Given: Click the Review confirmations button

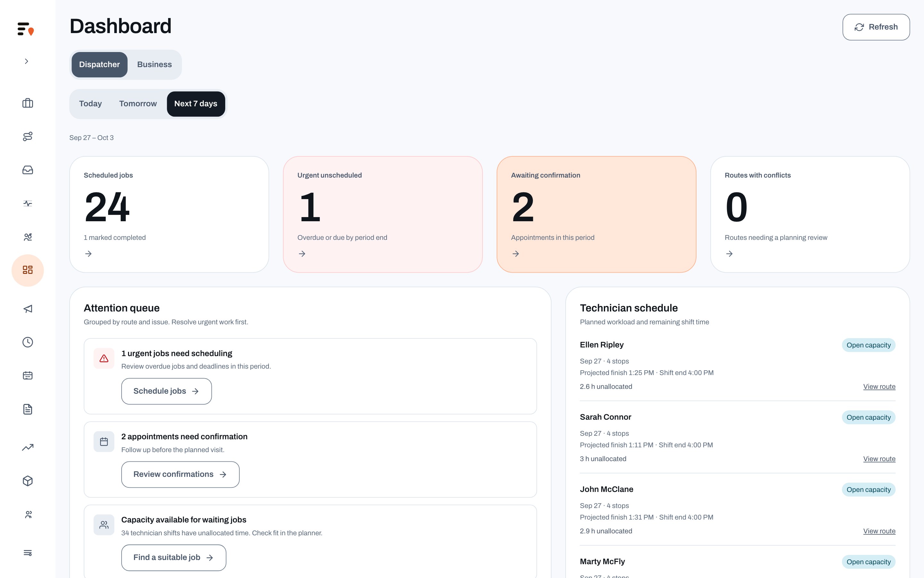Looking at the screenshot, I should pyautogui.click(x=180, y=474).
